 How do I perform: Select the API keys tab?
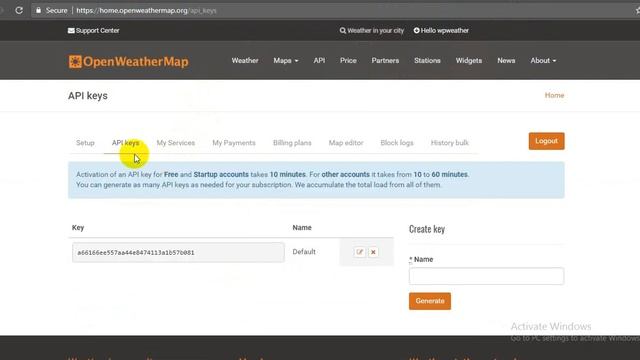tap(125, 143)
